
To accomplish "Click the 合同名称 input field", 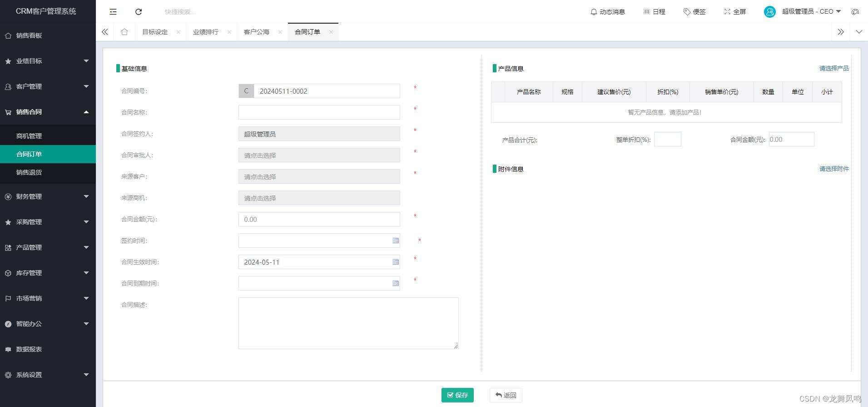I will [x=319, y=112].
